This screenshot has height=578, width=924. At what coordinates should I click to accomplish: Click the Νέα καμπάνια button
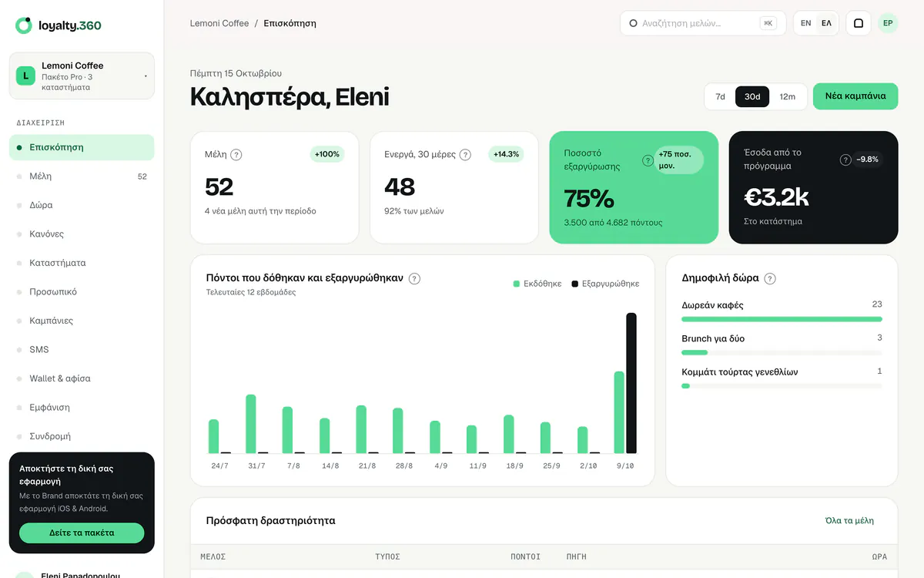point(855,96)
